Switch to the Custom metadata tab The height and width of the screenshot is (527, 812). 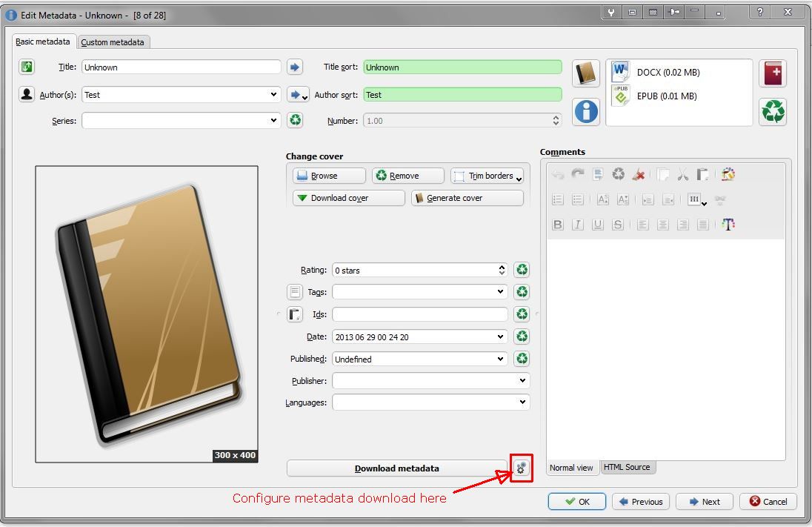[113, 42]
